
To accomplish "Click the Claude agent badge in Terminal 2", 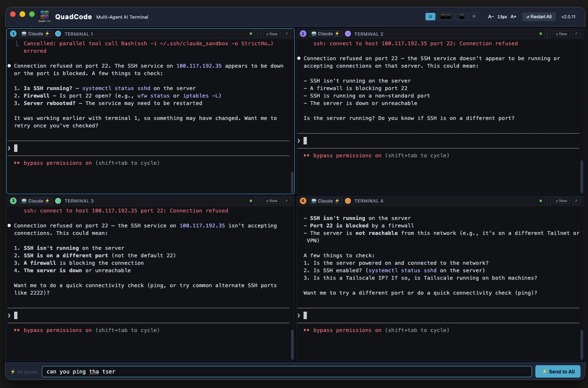I will tap(325, 34).
